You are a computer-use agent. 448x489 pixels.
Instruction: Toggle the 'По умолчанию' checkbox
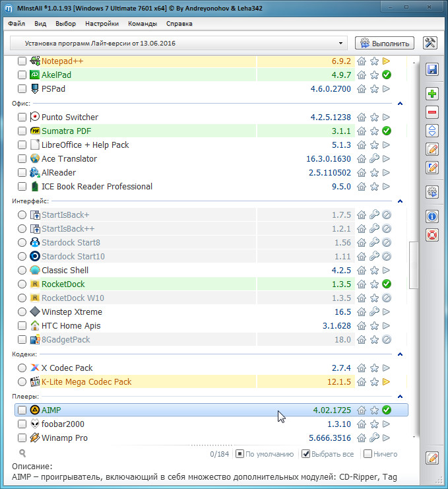point(240,454)
